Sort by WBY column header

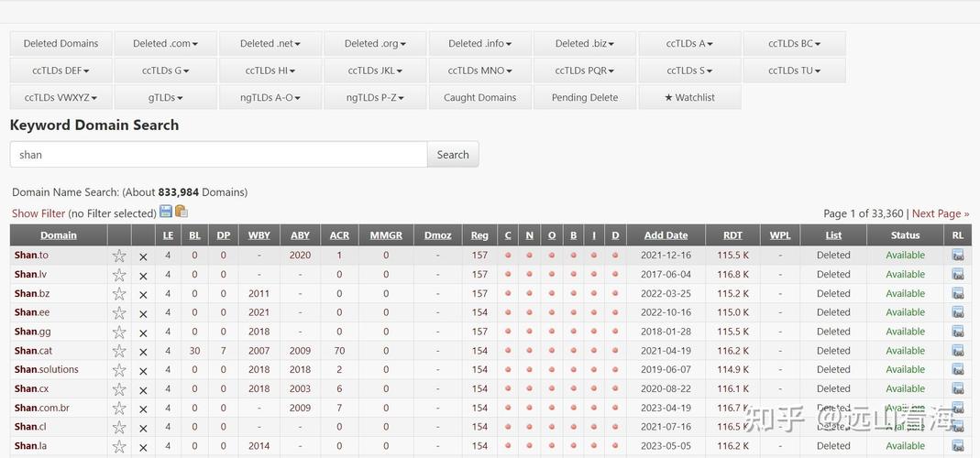pos(259,235)
